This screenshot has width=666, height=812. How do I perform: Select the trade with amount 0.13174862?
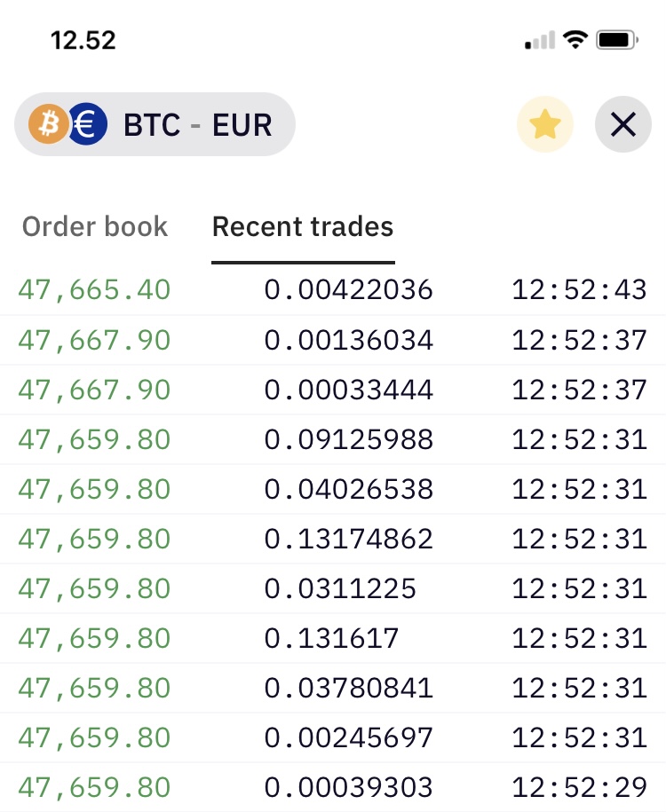coord(333,539)
